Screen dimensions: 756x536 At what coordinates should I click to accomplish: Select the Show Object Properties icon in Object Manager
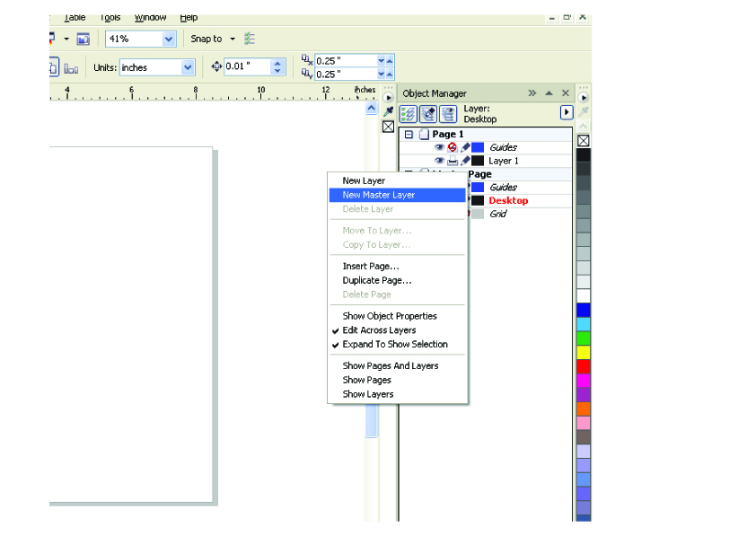[x=410, y=114]
